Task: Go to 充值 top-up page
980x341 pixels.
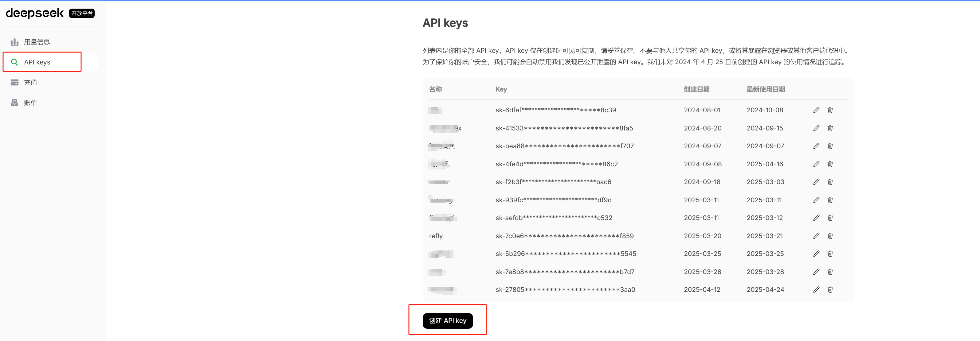Action: pos(30,83)
